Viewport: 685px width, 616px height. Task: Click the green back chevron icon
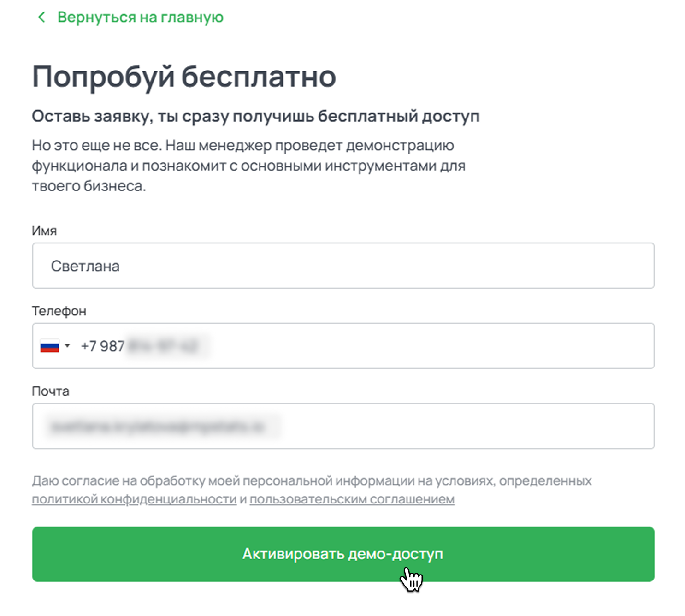coord(41,18)
